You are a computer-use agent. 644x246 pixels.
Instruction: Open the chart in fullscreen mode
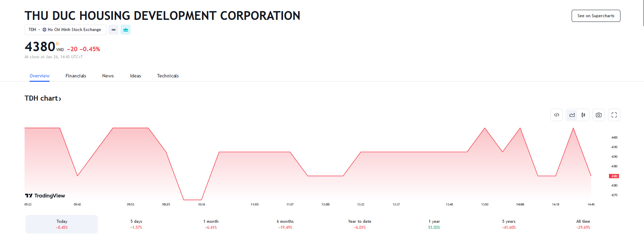point(614,115)
